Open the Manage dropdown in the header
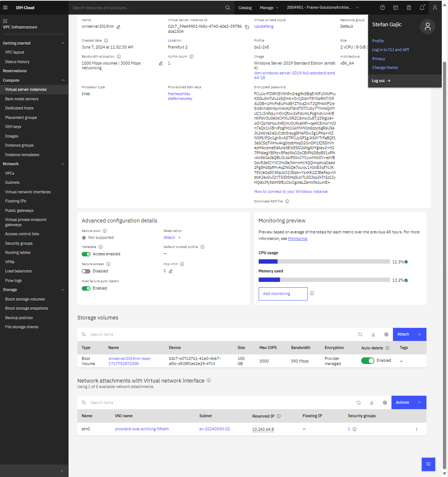Viewport: 448px width, 477px height. click(269, 7)
